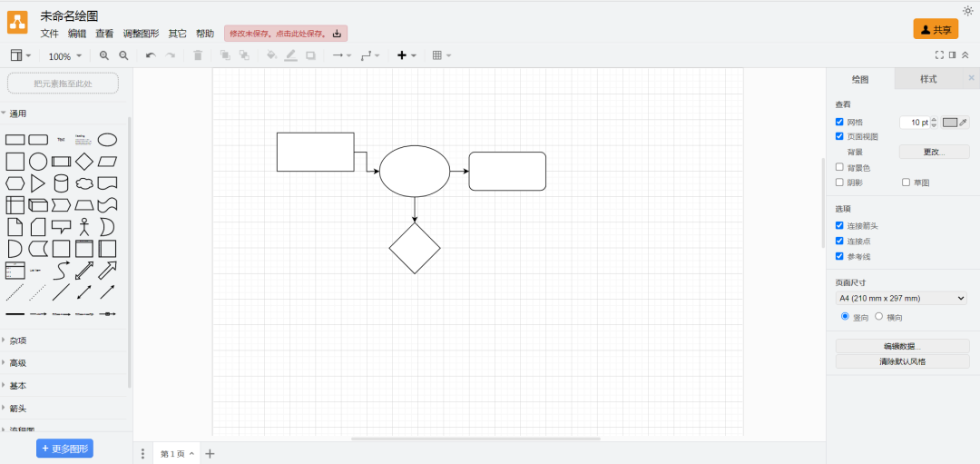Screen dimensions: 980x464
Task: Click the 共享 share button
Action: (x=936, y=30)
